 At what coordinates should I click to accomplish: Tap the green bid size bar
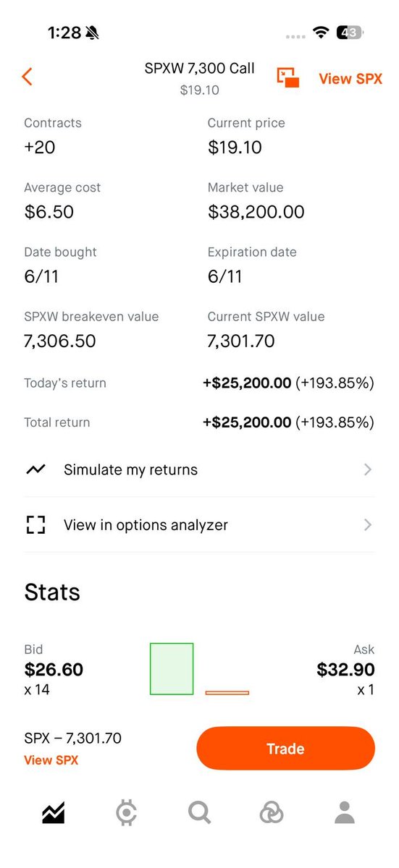pos(172,669)
